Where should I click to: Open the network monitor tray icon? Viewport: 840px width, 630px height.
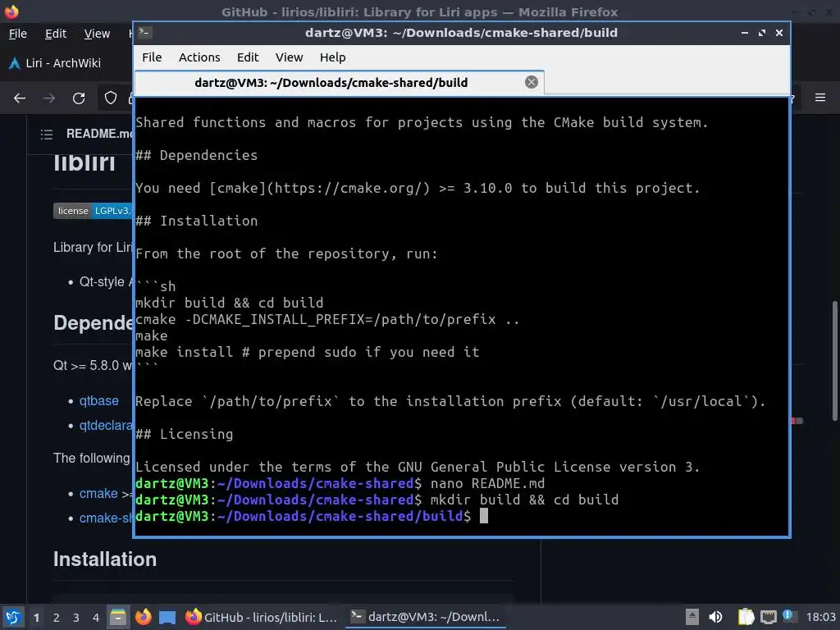tap(768, 617)
